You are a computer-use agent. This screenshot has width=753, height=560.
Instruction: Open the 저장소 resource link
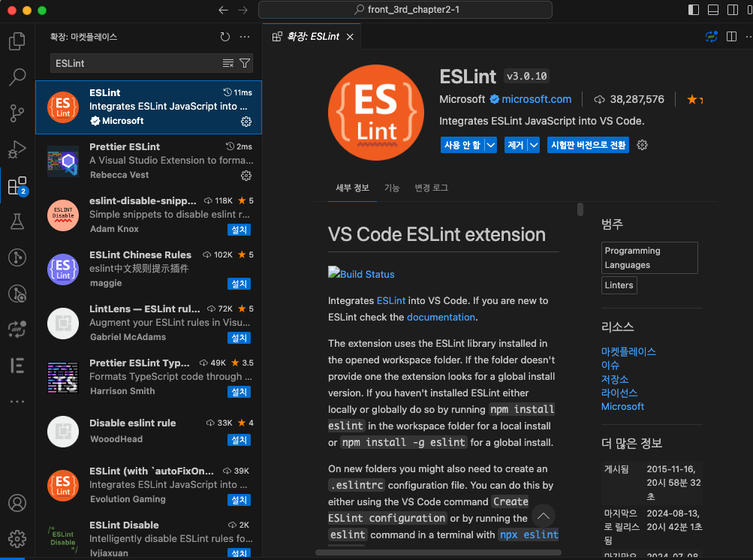(615, 379)
